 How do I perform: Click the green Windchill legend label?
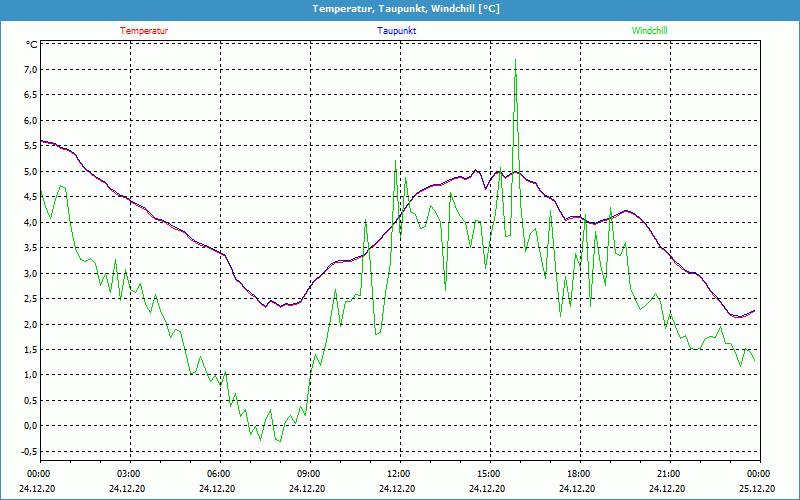(x=649, y=31)
